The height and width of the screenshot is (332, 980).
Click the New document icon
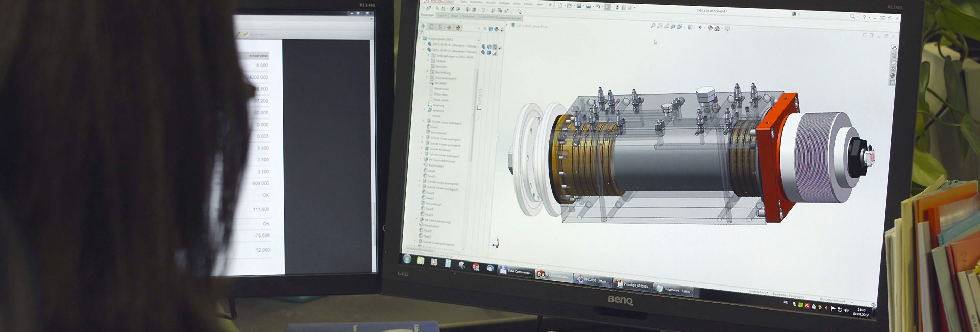point(560,5)
